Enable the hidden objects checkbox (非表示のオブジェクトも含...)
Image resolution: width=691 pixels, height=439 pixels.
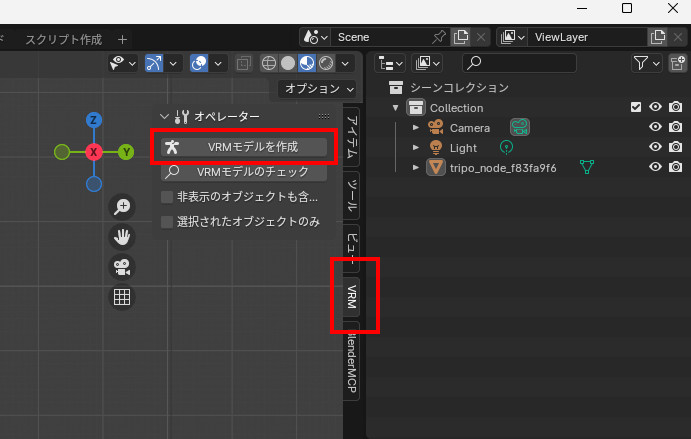[x=167, y=197]
